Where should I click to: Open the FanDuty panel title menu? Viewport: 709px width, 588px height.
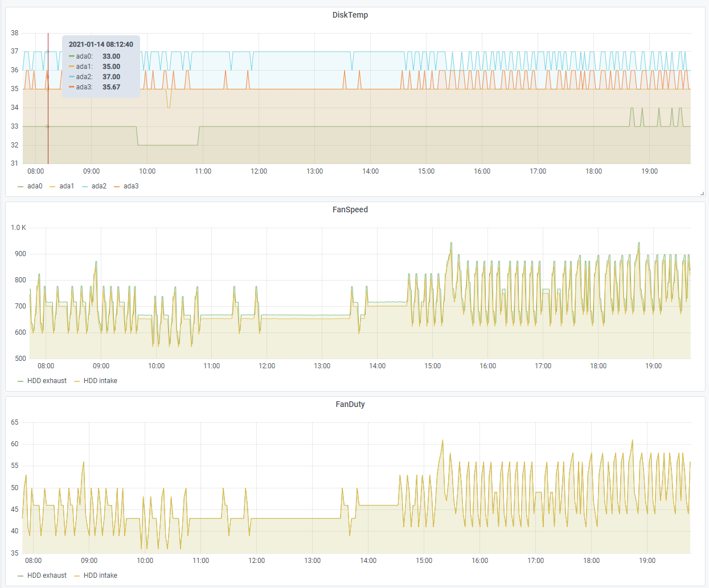[x=350, y=404]
